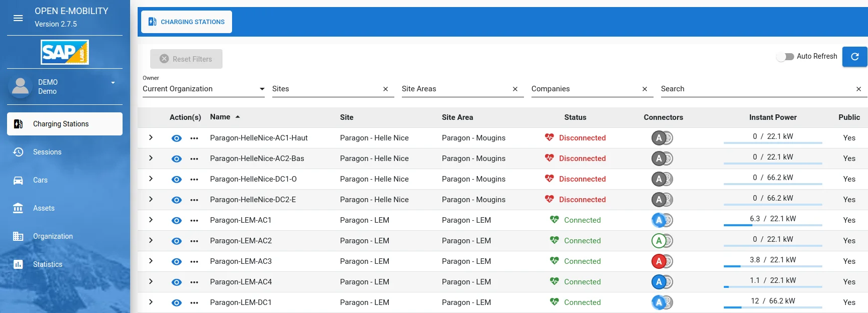Clear the Companies filter using the X
Screen dimensions: 868x313
pyautogui.click(x=644, y=89)
